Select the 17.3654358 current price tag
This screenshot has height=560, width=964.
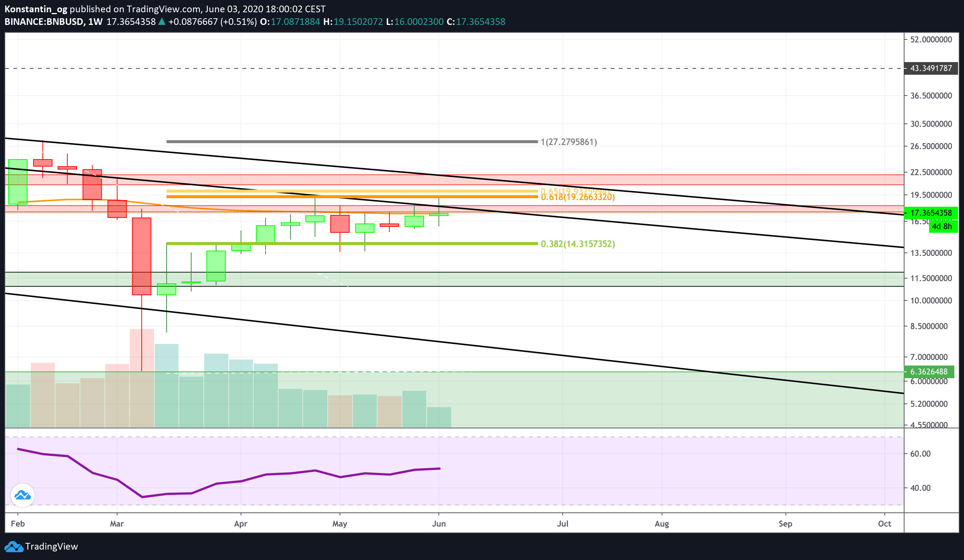coord(931,213)
